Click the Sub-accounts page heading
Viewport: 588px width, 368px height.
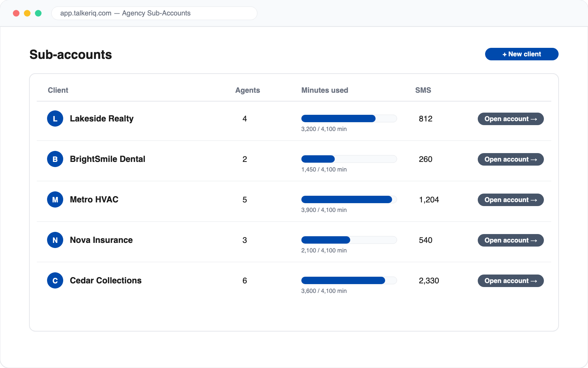(x=71, y=54)
